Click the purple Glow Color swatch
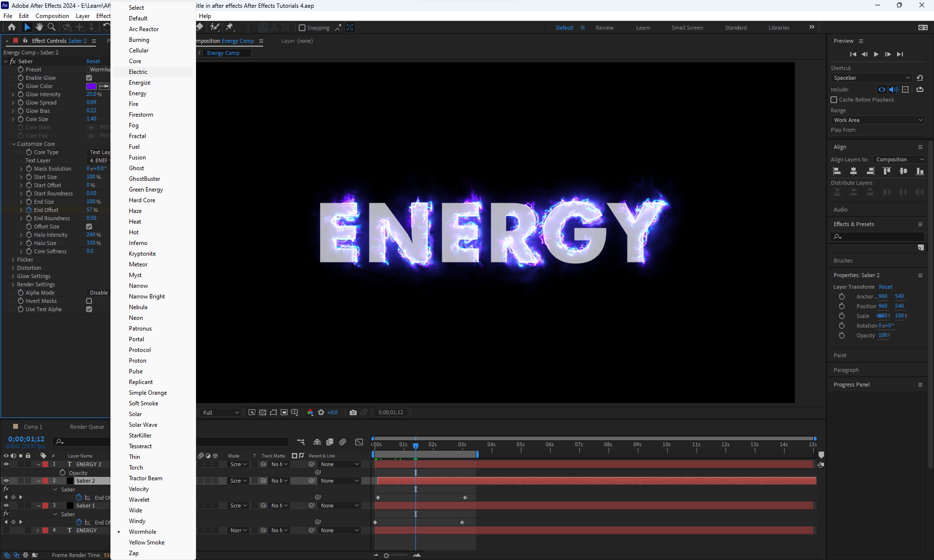The image size is (934, 560). 91,86
